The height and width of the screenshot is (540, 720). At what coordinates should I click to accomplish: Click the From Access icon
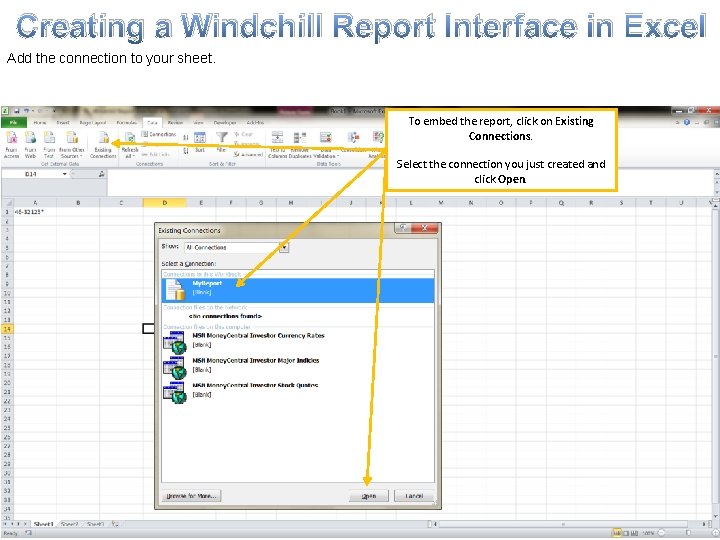(11, 144)
